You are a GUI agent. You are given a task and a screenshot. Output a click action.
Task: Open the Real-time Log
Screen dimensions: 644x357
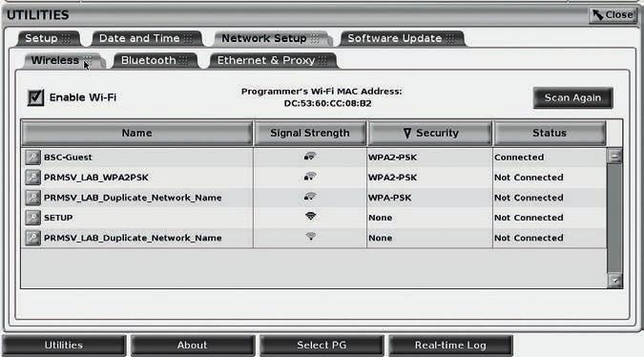(x=450, y=346)
